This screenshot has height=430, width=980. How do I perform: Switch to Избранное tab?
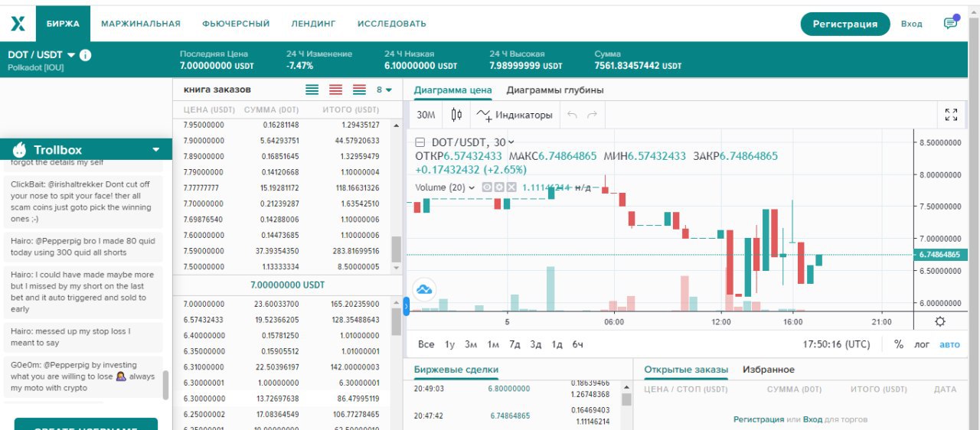tap(769, 370)
